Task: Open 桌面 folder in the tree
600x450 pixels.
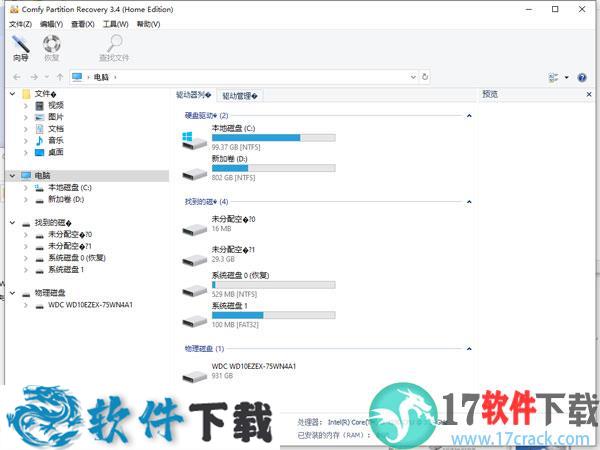Action: point(55,152)
